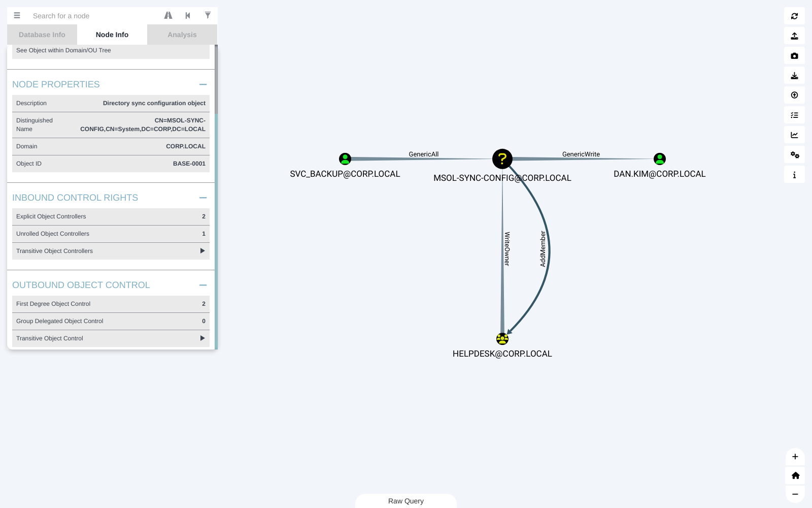Click the WriteOwner edge label

click(507, 249)
